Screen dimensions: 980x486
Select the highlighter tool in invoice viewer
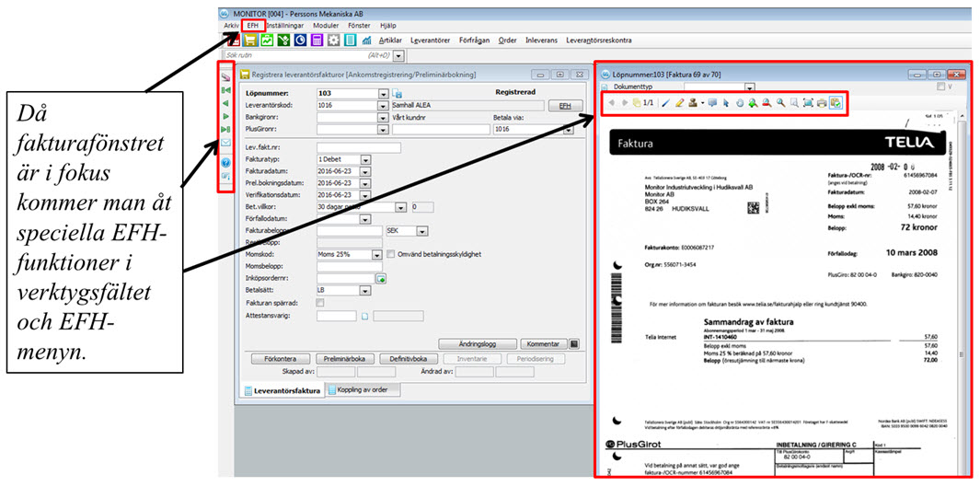click(x=679, y=103)
